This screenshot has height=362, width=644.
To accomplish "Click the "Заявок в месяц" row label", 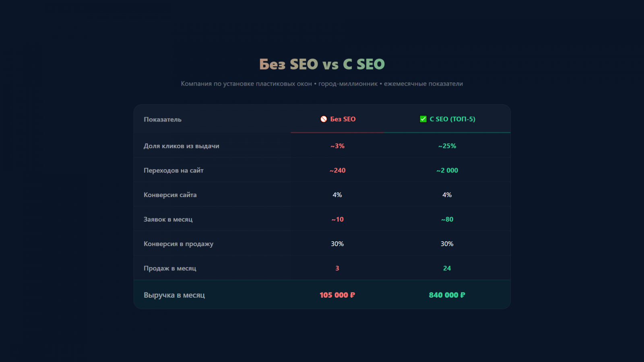I will [168, 220].
